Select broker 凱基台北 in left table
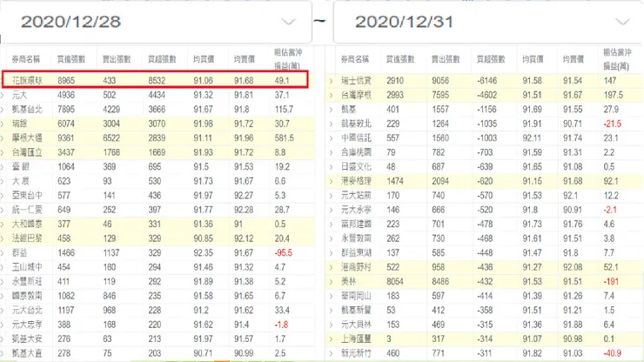Image resolution: width=644 pixels, height=362 pixels. click(x=27, y=110)
